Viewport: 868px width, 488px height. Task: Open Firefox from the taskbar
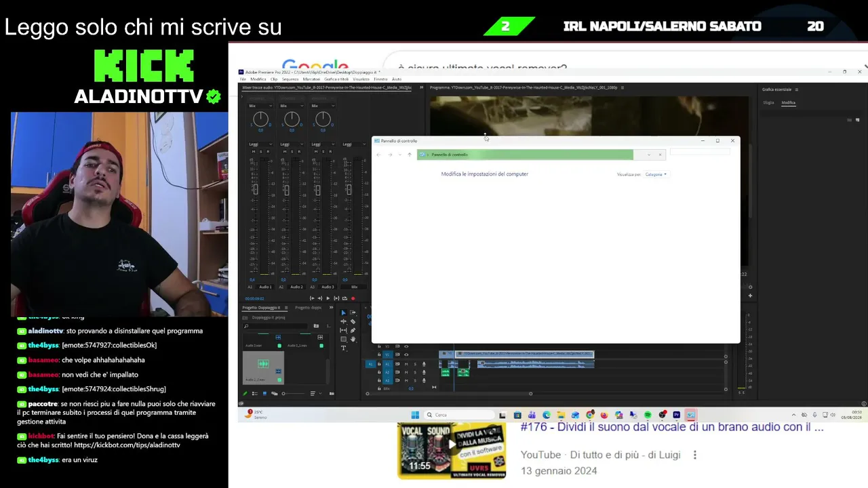click(x=604, y=415)
